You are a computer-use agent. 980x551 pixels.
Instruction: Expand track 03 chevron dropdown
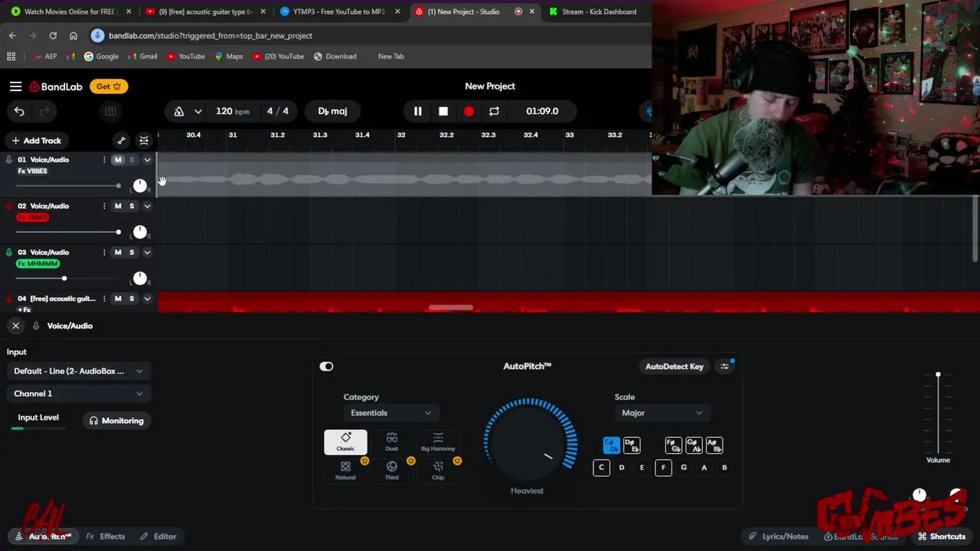(x=147, y=253)
